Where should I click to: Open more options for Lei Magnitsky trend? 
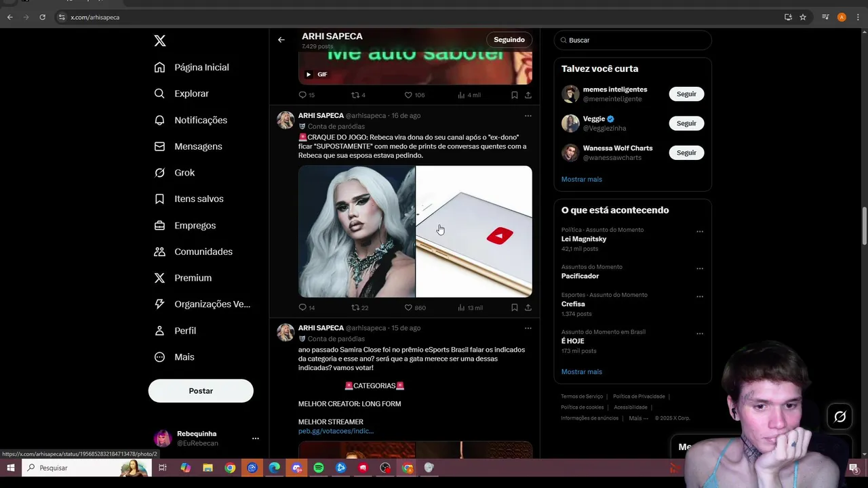point(700,232)
